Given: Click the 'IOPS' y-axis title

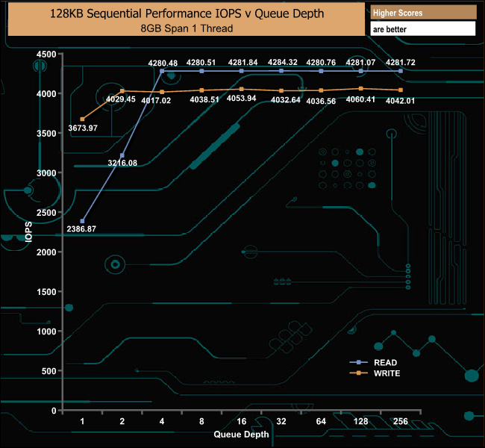Looking at the screenshot, I should pos(28,232).
